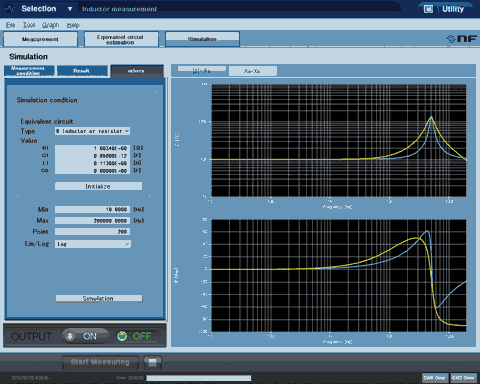Run the Simulation button

pyautogui.click(x=99, y=298)
